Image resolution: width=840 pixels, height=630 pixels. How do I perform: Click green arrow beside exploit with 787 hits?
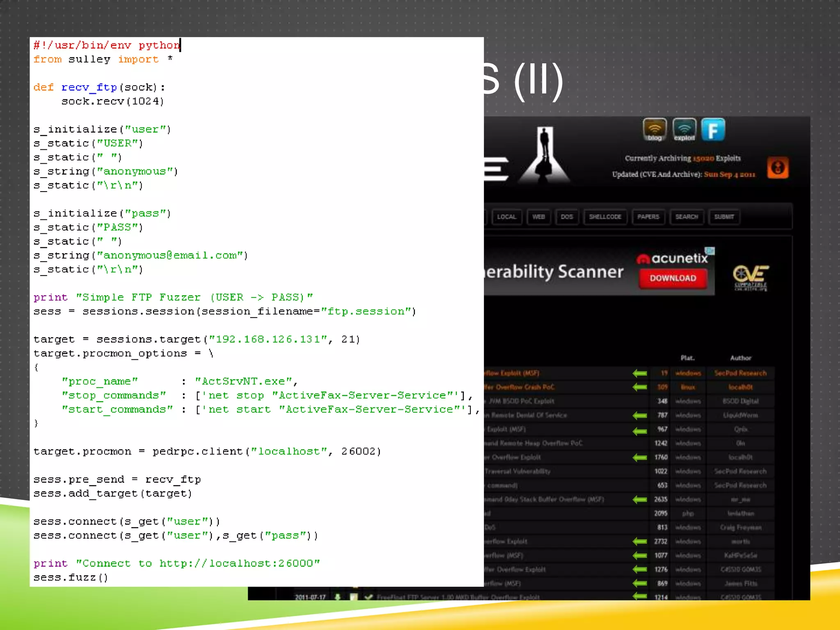pyautogui.click(x=640, y=415)
